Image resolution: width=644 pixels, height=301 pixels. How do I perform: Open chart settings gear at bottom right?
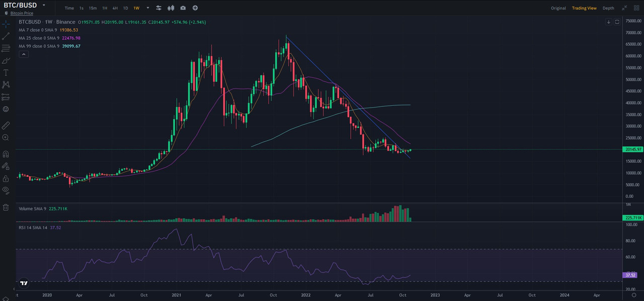634,295
